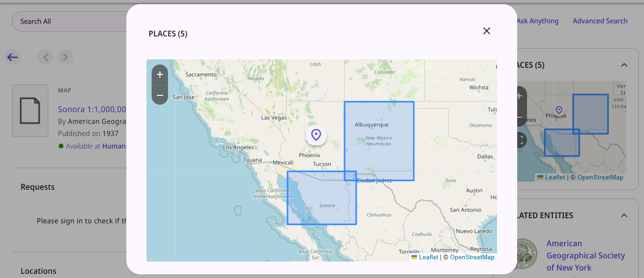644x278 pixels.
Task: Zoom out on the Places map
Action: pyautogui.click(x=160, y=95)
